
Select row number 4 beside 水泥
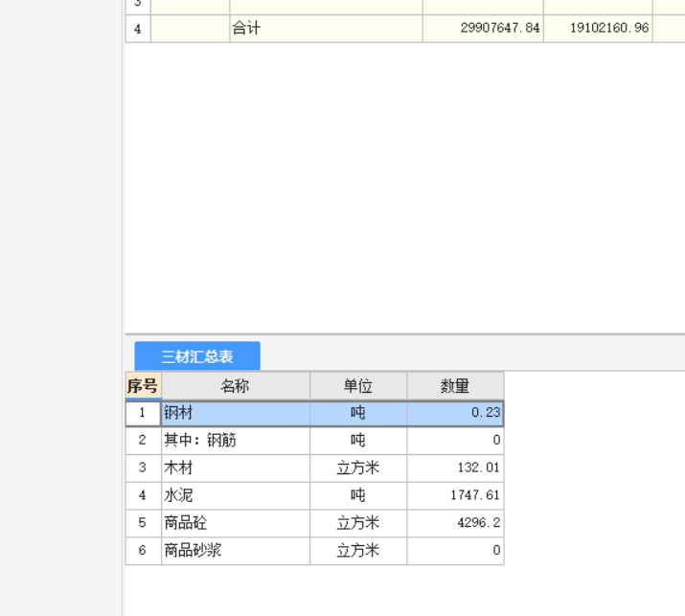(x=143, y=495)
